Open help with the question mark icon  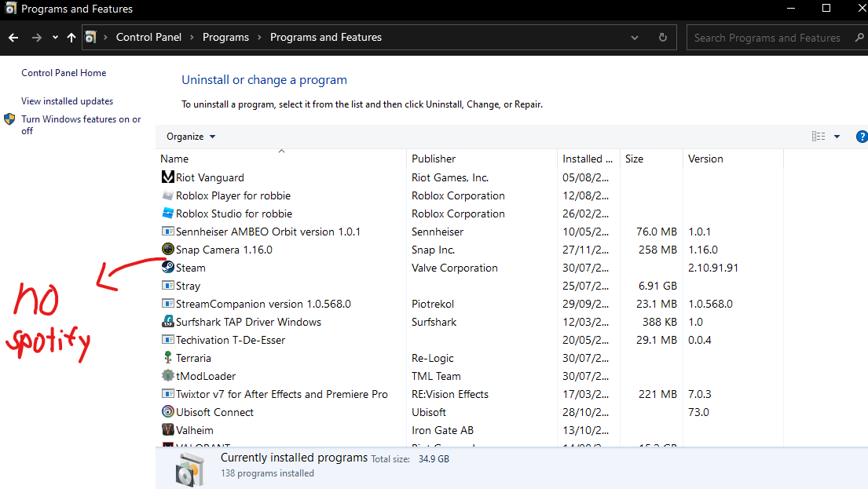[x=862, y=137]
